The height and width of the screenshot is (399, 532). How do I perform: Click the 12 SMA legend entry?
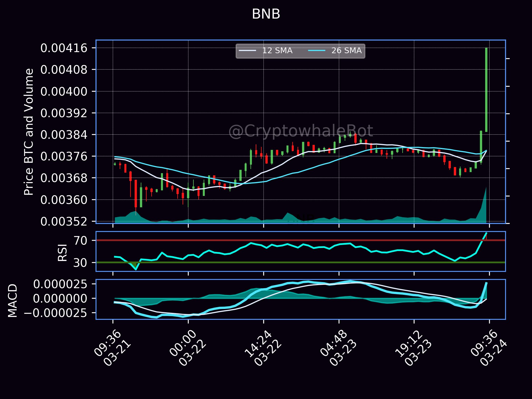click(x=266, y=51)
